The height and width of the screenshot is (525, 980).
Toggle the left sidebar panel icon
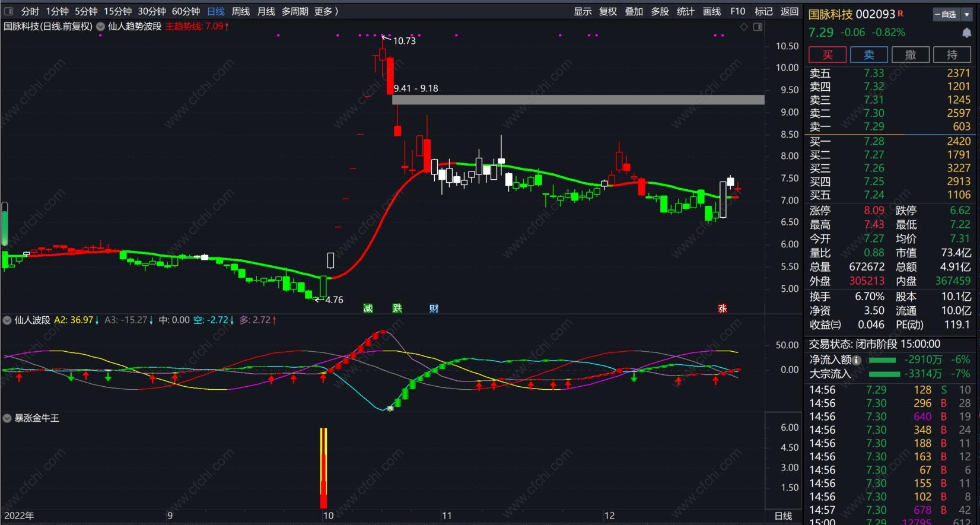[x=8, y=11]
